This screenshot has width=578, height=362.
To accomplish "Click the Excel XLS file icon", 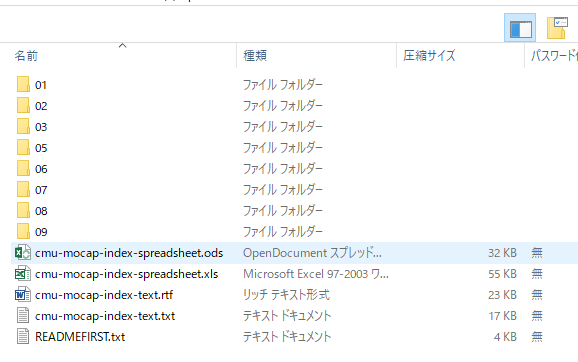I will pos(23,274).
